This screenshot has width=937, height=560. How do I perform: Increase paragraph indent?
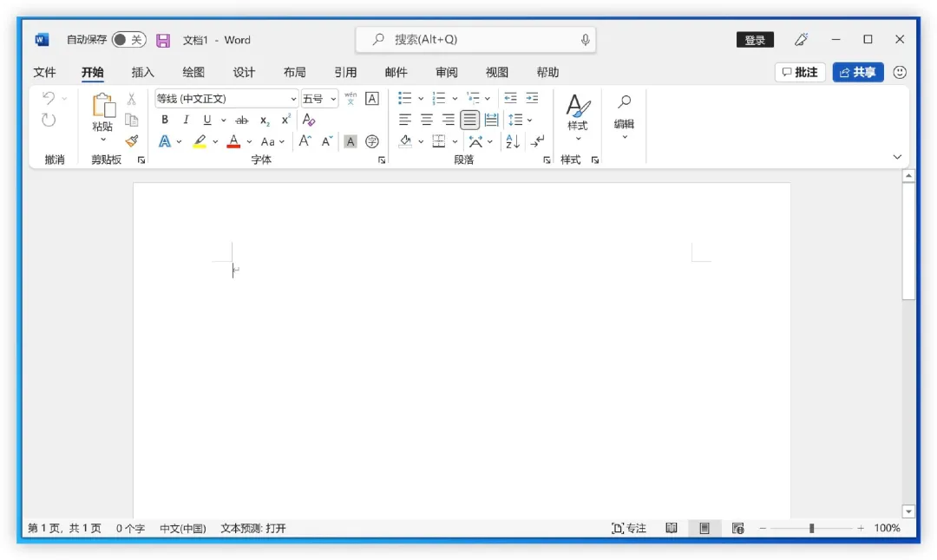click(532, 98)
